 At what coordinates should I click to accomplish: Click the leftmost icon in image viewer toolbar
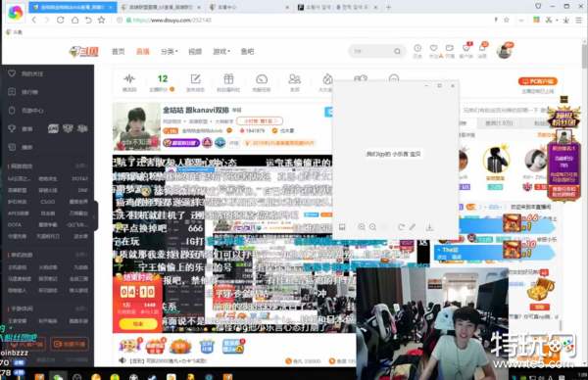pyautogui.click(x=342, y=227)
